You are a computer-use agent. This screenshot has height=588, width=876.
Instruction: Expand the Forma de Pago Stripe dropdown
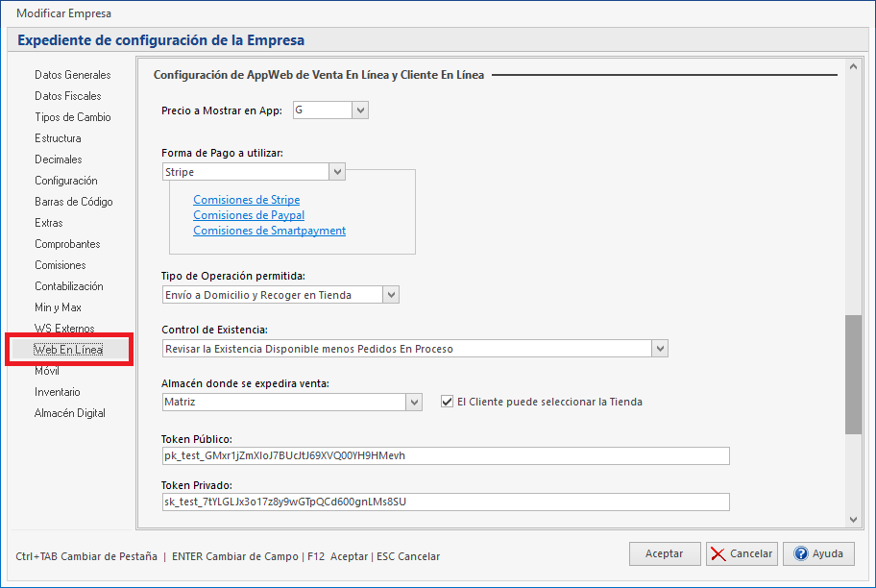point(337,172)
